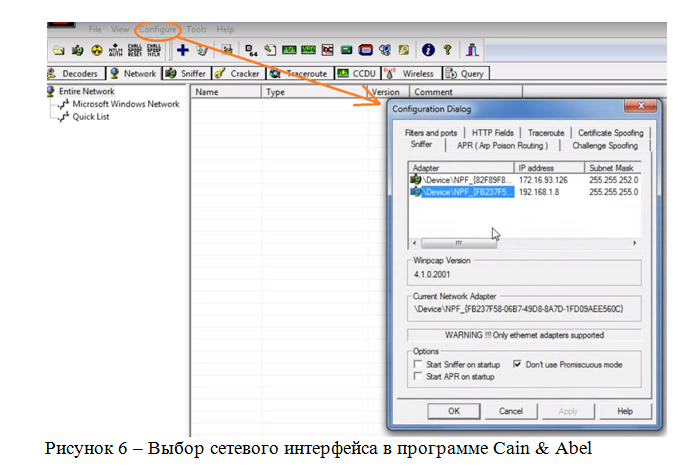This screenshot has height=470, width=689.
Task: Open Certificate Spoofing dialog tab
Action: [x=610, y=133]
